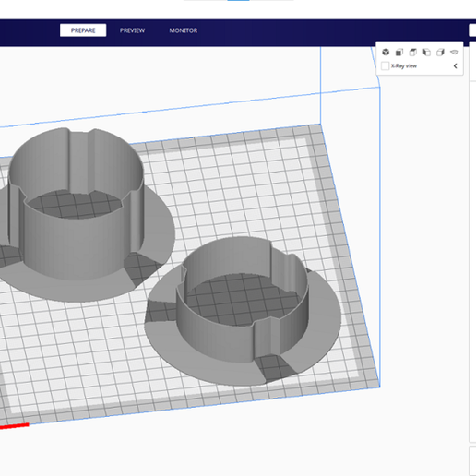Viewport: 476px width, 476px height.
Task: Select the left side view cube icon
Action: [x=427, y=53]
